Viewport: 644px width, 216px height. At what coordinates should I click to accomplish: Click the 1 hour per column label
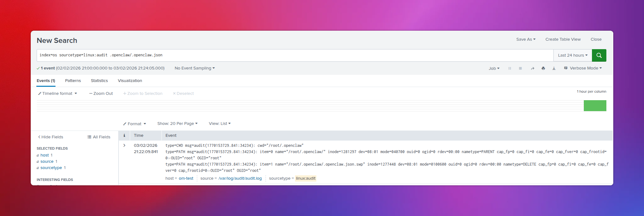click(x=591, y=92)
